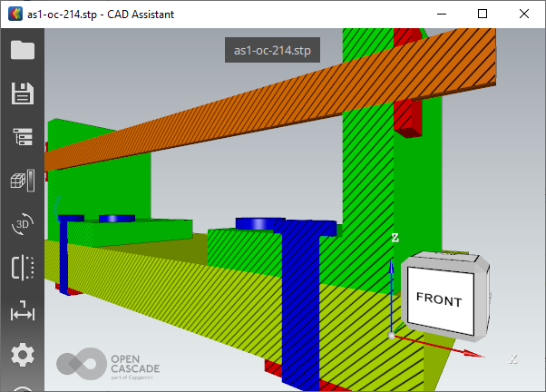Click the FRONT face of view cube

[439, 300]
